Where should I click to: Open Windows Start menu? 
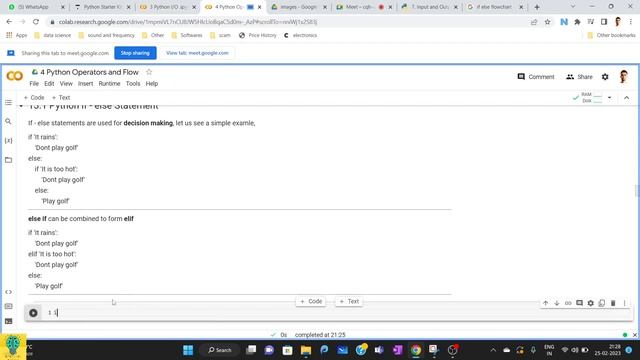click(x=188, y=350)
